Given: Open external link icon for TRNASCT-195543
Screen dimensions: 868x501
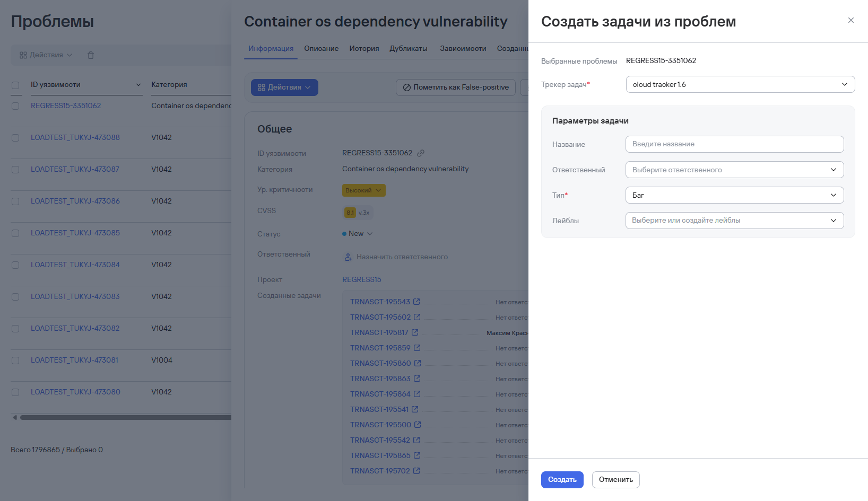Looking at the screenshot, I should (x=416, y=302).
